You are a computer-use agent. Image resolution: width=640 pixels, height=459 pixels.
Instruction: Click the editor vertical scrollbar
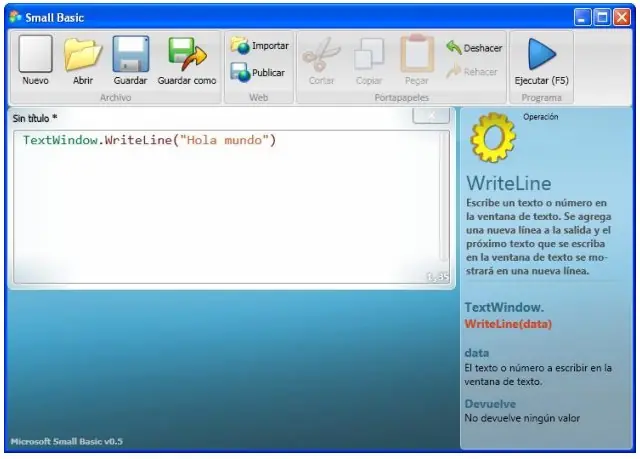pyautogui.click(x=444, y=197)
